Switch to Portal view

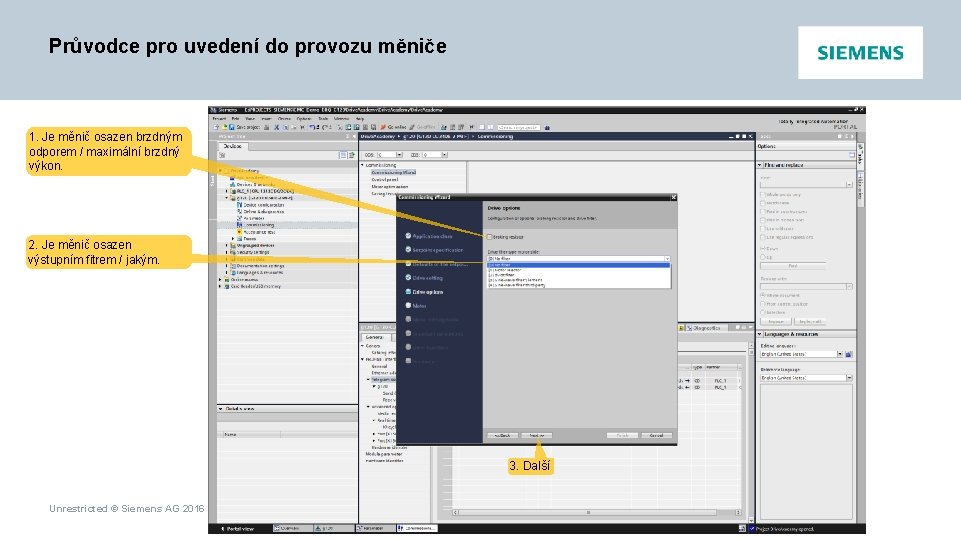click(237, 528)
